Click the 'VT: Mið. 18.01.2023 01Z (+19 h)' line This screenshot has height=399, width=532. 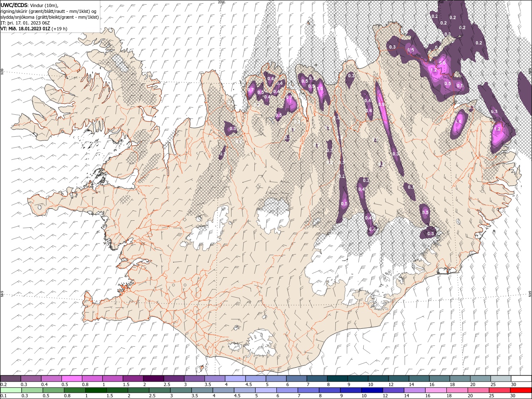pyautogui.click(x=34, y=29)
